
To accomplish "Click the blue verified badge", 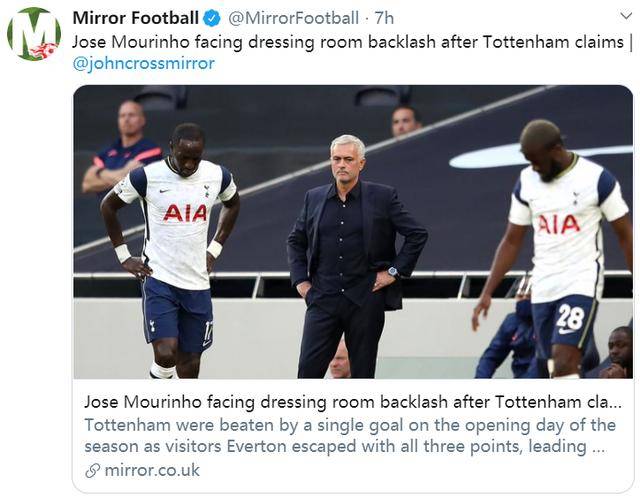I will tap(213, 18).
